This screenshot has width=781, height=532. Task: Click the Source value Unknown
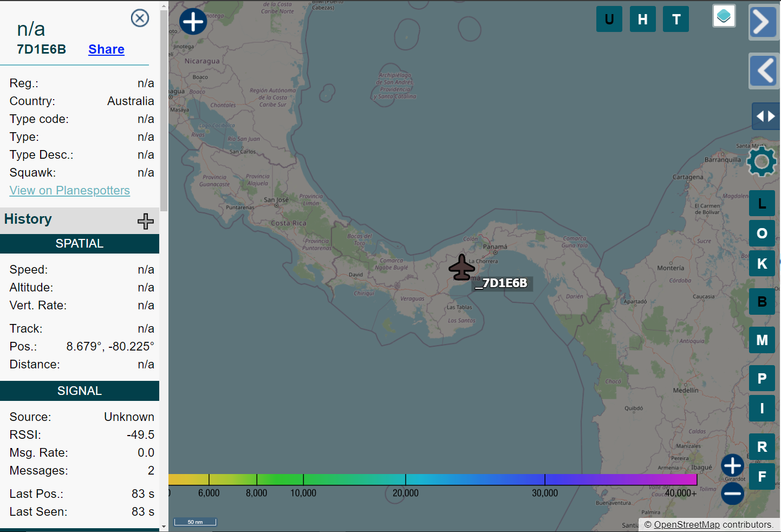point(129,417)
